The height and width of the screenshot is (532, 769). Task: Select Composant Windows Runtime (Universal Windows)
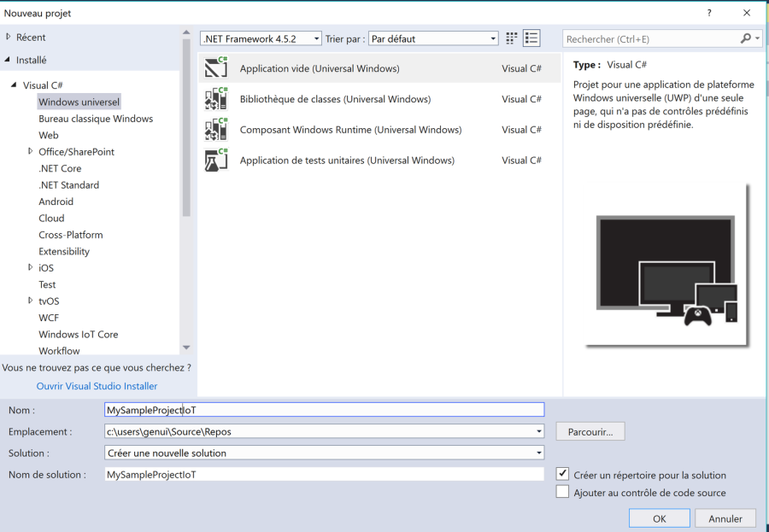(379, 130)
